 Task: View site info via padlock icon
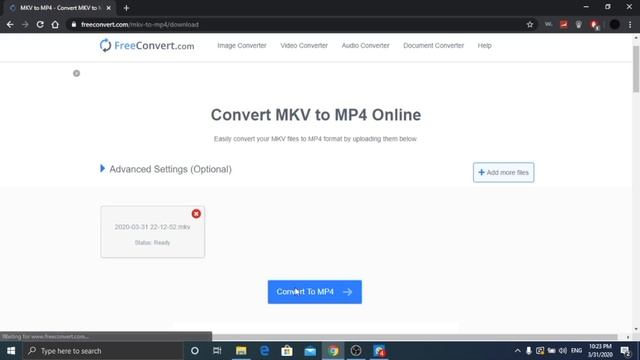coord(74,24)
